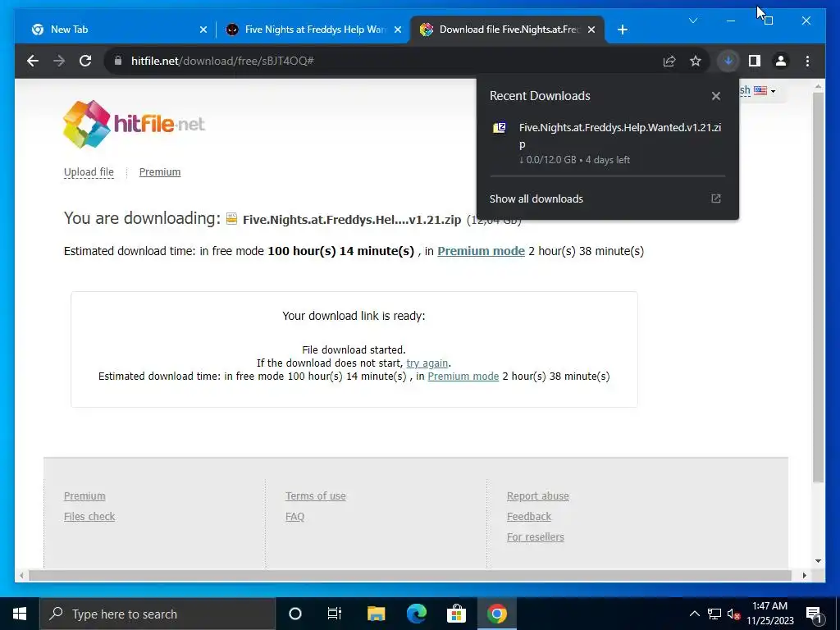Click the Five.Nights.at.Freddys.Hel....v1.21.zip filename
This screenshot has width=840, height=630.
coord(351,220)
